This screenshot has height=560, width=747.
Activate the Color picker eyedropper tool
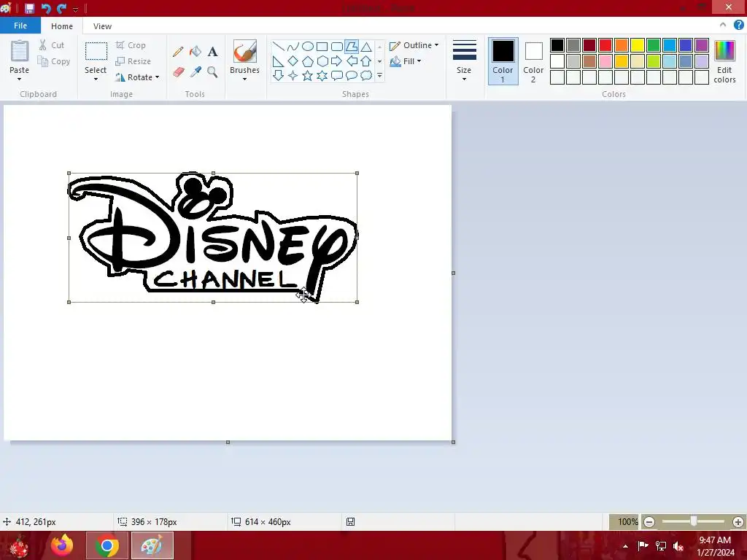coord(196,72)
